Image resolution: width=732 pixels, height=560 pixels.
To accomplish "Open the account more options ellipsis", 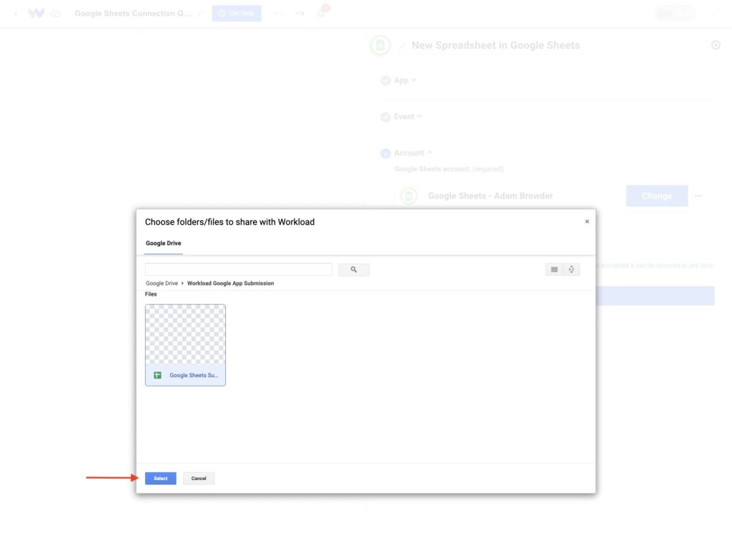I will (698, 196).
